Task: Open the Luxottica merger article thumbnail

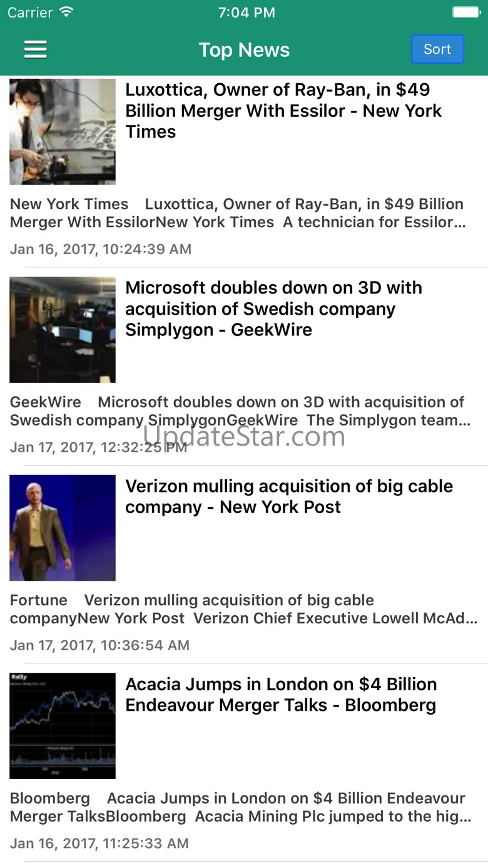Action: point(63,131)
